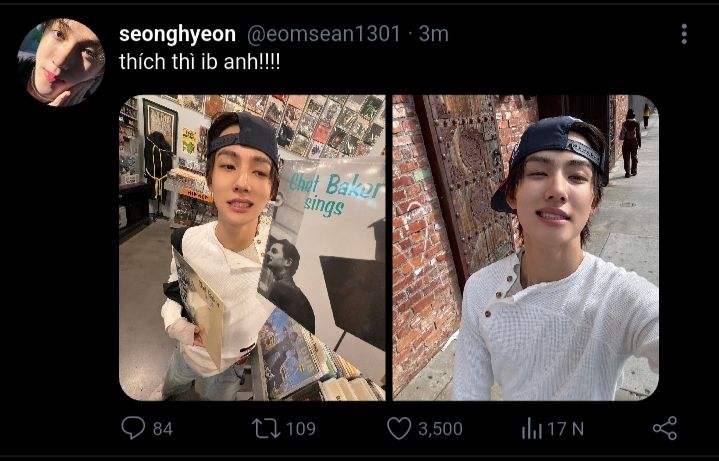Click the display name seonghyeon
Image resolution: width=719 pixels, height=461 pixels.
(x=177, y=34)
